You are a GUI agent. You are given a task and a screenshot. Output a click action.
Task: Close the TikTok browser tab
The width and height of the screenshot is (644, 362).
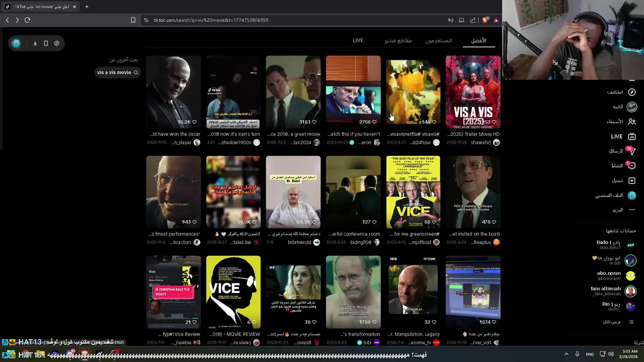tap(74, 7)
